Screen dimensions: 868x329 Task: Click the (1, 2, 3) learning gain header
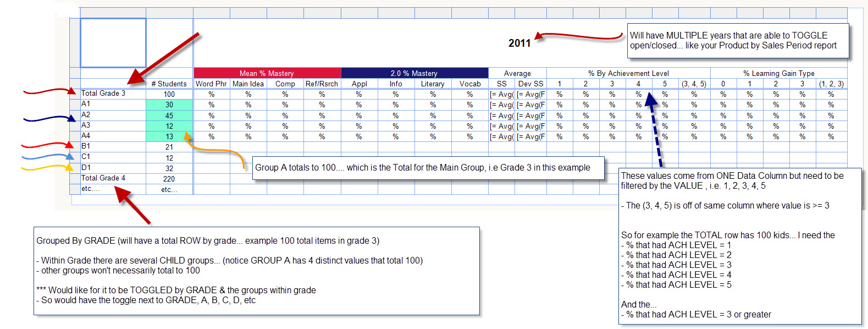click(831, 84)
